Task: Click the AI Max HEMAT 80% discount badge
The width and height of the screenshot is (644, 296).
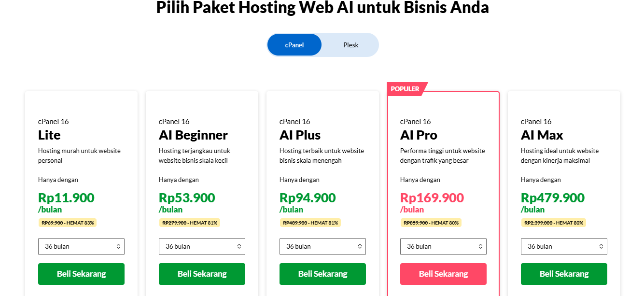Action: coord(553,223)
